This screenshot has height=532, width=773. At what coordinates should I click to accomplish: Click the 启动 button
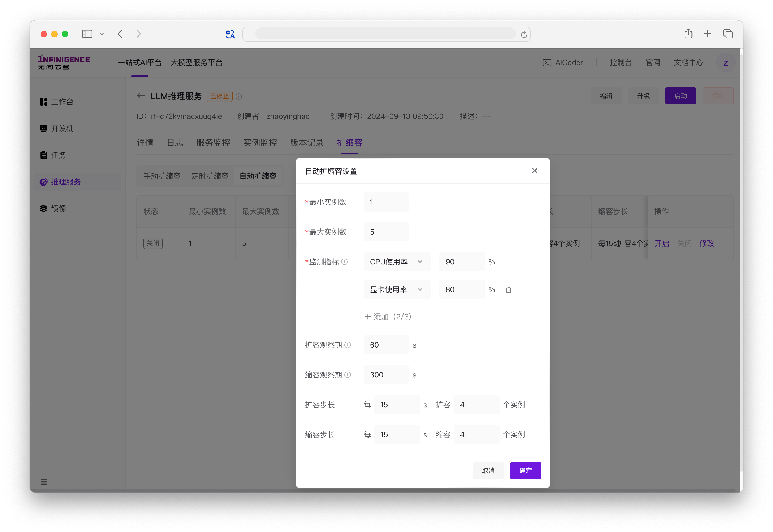680,96
